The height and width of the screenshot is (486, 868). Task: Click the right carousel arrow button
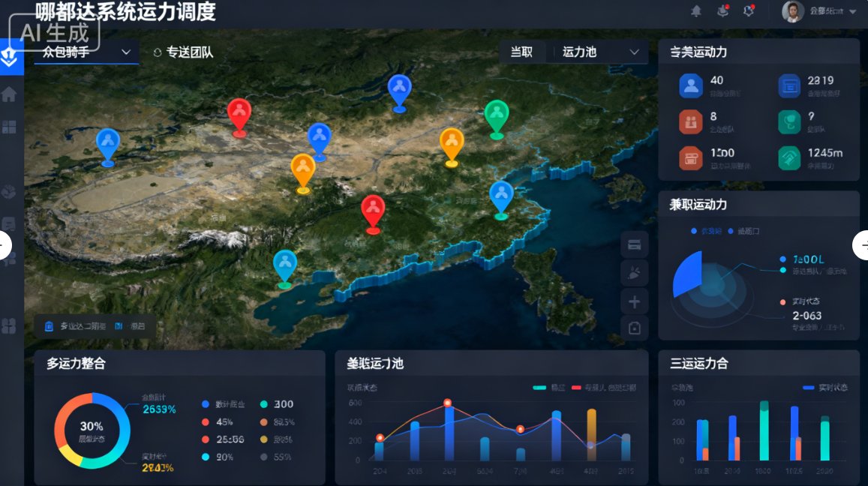click(x=861, y=245)
